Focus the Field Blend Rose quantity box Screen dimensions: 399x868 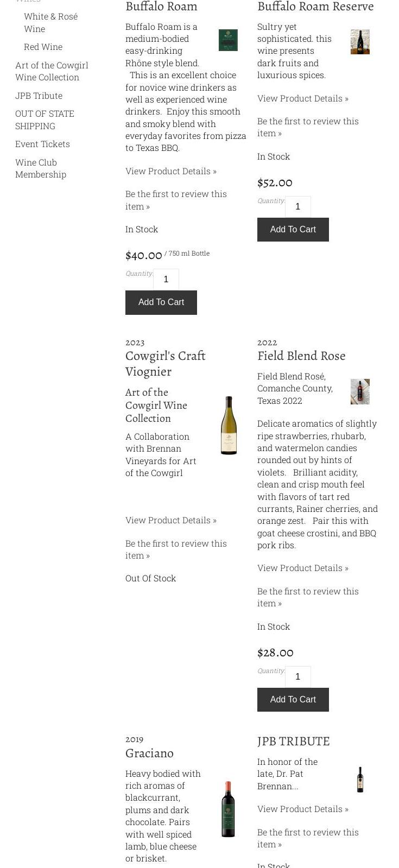298,677
